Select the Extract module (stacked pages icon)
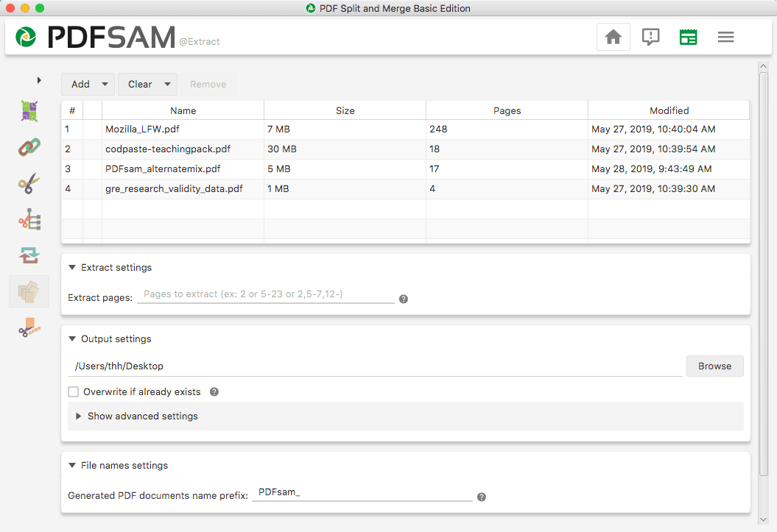The height and width of the screenshot is (532, 777). point(28,291)
